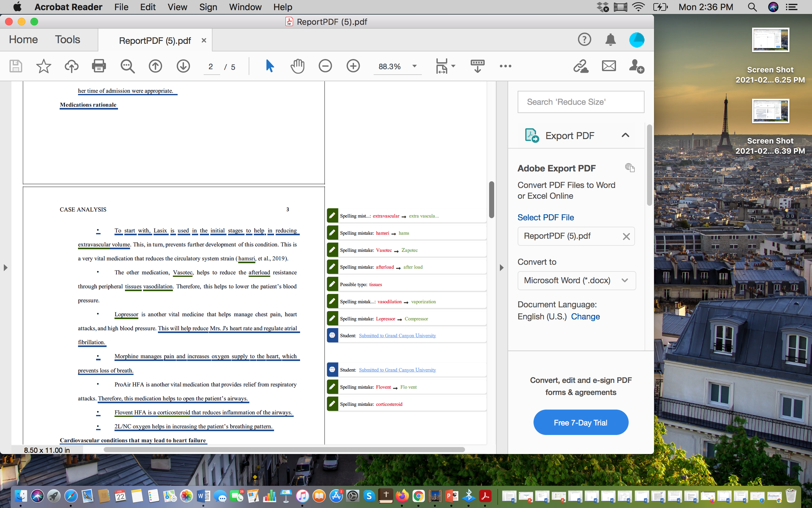Open the File menu

121,7
